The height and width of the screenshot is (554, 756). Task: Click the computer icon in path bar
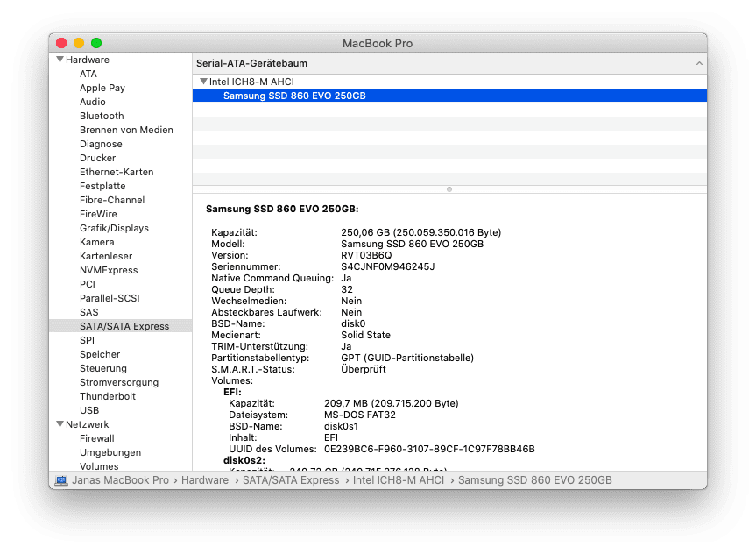pyautogui.click(x=61, y=480)
